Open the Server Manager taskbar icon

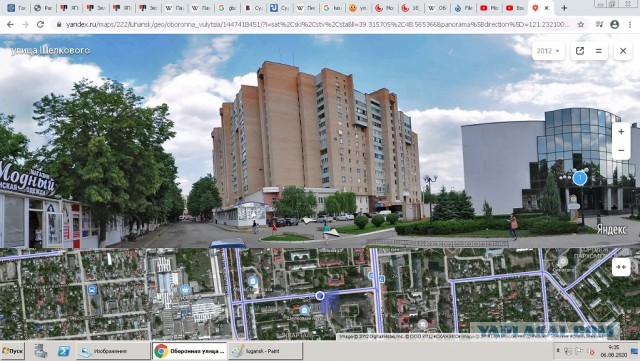pos(41,351)
